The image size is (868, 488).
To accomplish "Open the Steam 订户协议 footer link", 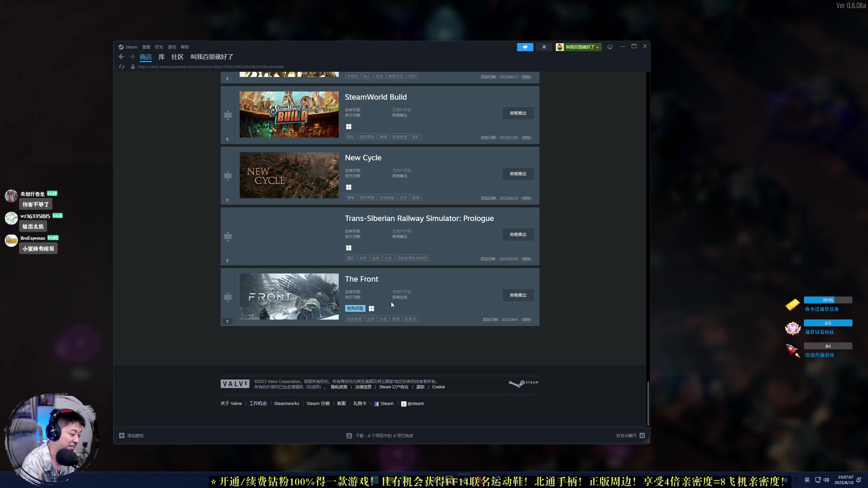I will coord(394,387).
